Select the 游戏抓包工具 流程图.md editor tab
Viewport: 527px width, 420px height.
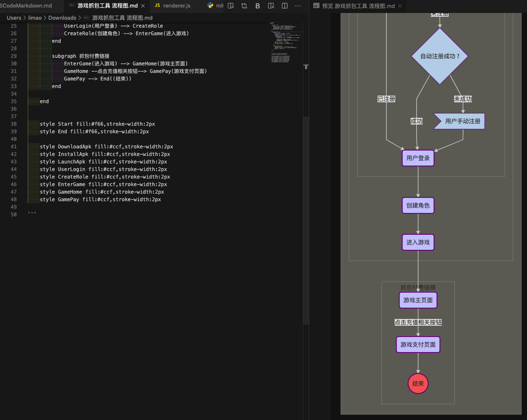[107, 6]
